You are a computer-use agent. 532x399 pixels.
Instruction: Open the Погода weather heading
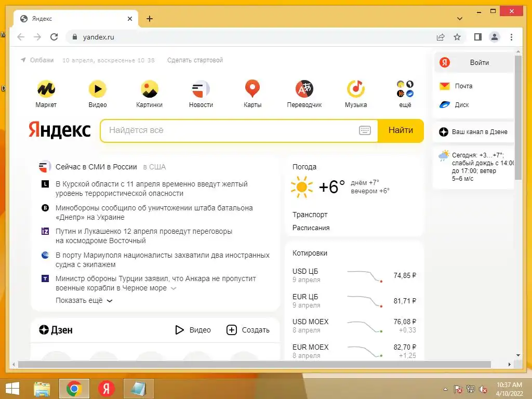click(x=304, y=167)
